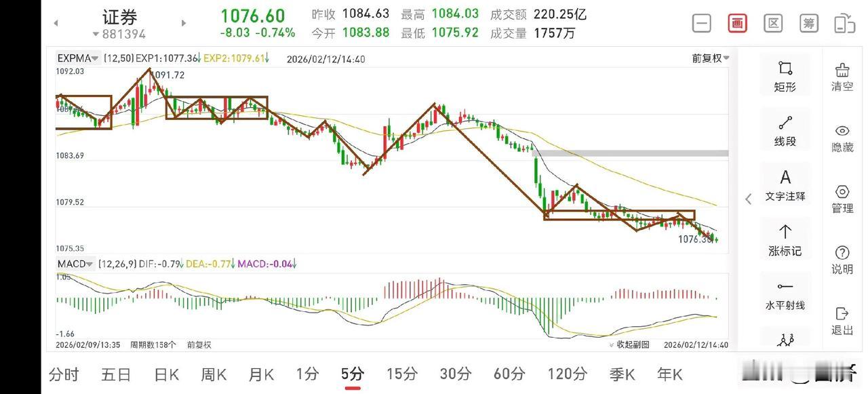This screenshot has height=394, width=868.
Task: Tap the change value -8.03 -0.74%
Action: pos(258,33)
